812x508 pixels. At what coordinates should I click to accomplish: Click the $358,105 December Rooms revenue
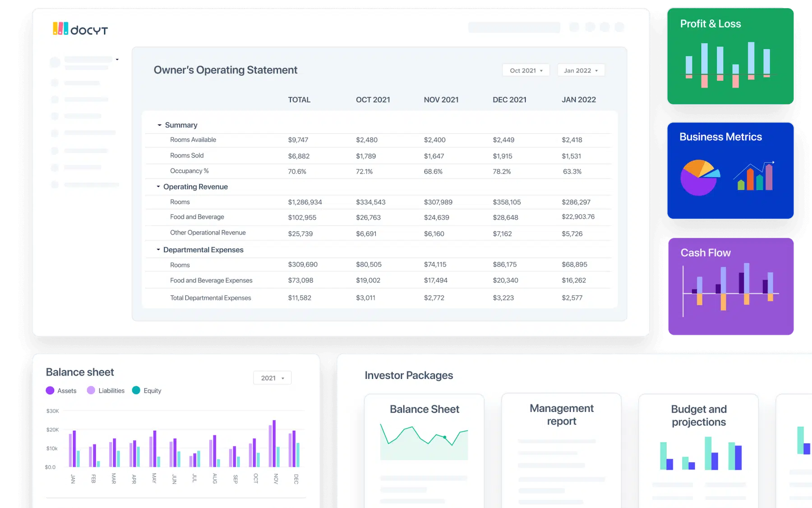pos(507,202)
